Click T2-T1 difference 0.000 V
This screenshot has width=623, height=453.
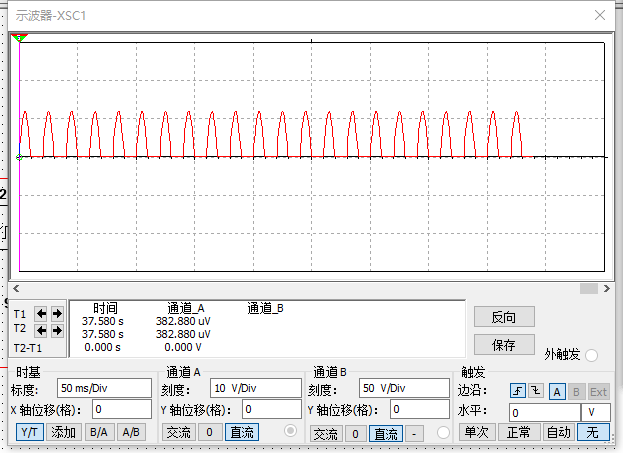(x=183, y=347)
